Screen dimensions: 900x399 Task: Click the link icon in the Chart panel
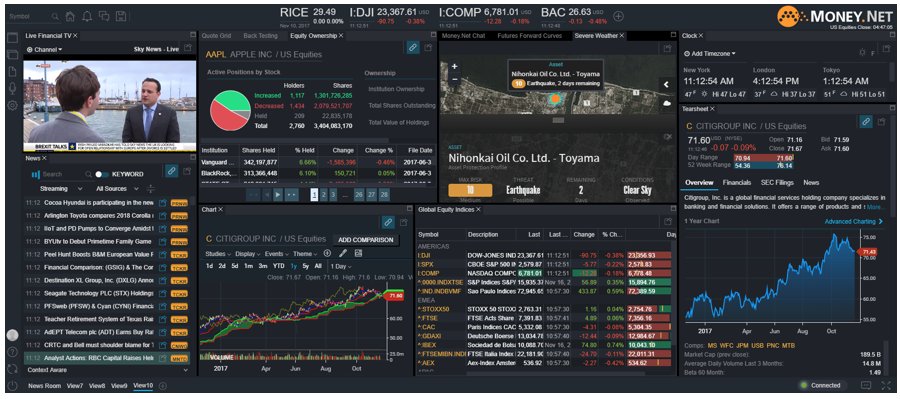[x=388, y=222]
